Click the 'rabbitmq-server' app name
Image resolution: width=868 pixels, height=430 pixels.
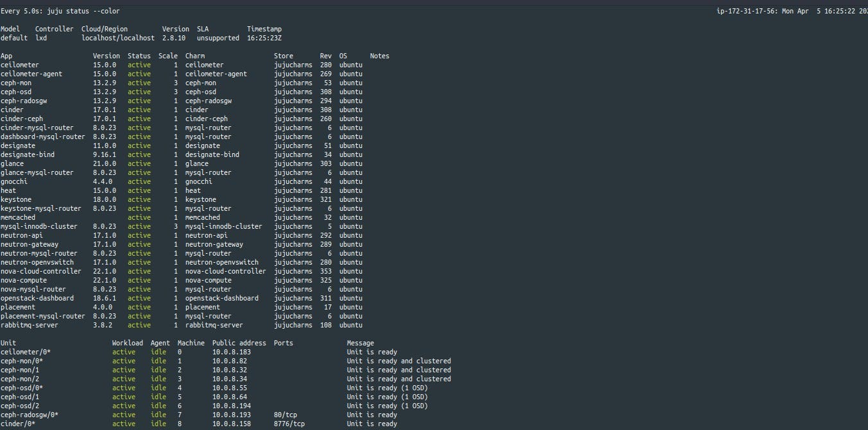pos(30,325)
